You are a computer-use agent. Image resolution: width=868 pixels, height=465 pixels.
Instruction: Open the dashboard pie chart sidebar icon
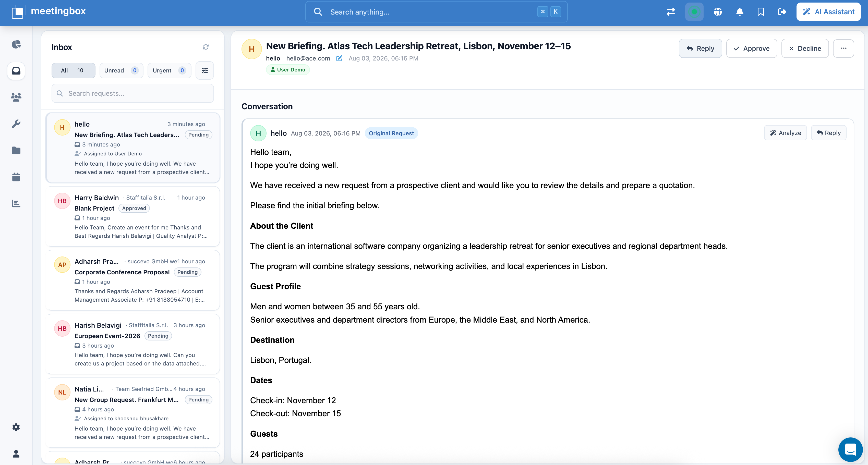(x=16, y=44)
